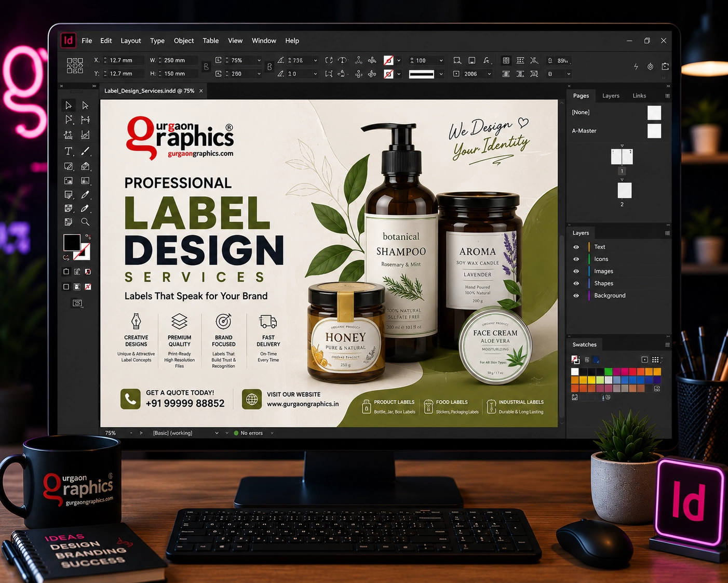
Task: Toggle visibility of Images layer
Action: pos(576,271)
